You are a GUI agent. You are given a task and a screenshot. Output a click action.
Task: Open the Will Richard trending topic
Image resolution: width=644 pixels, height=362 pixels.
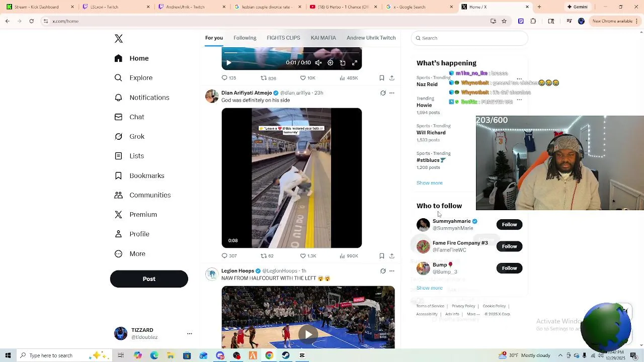[x=431, y=133]
